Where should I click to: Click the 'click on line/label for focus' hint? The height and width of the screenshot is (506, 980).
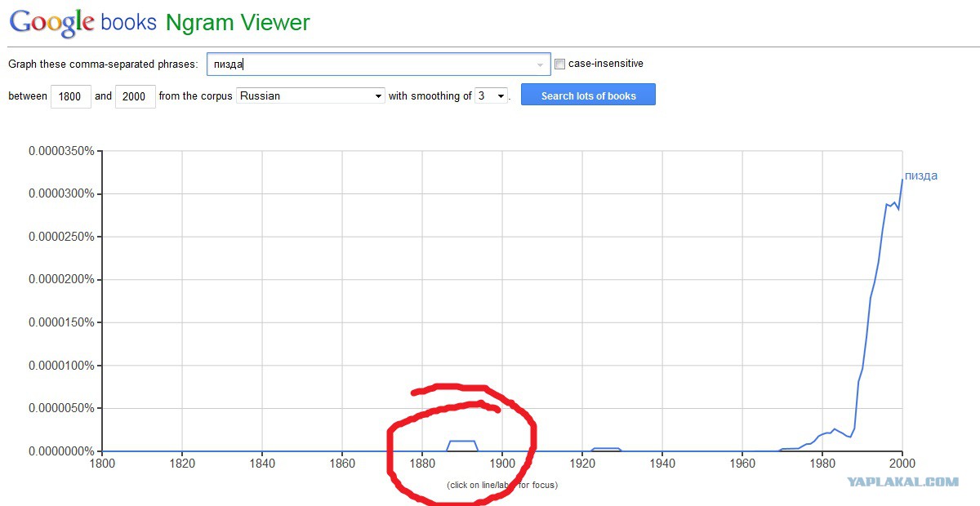502,485
